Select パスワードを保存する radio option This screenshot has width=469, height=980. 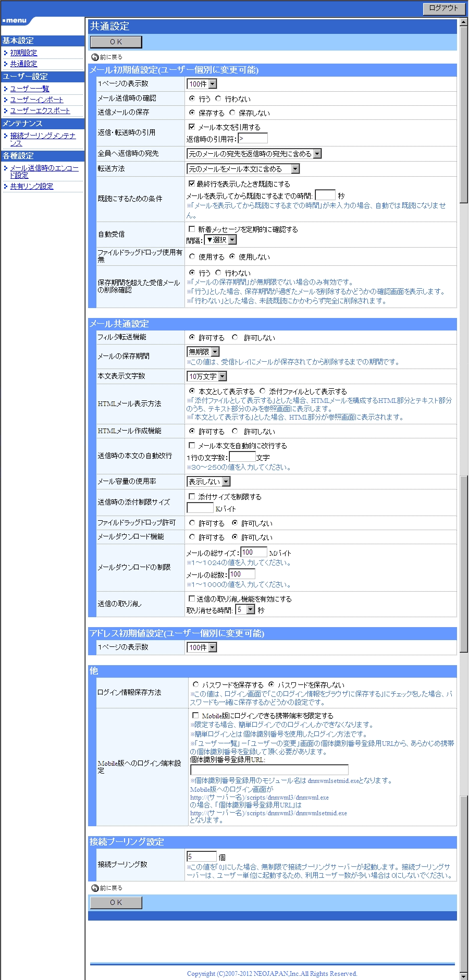tap(195, 684)
